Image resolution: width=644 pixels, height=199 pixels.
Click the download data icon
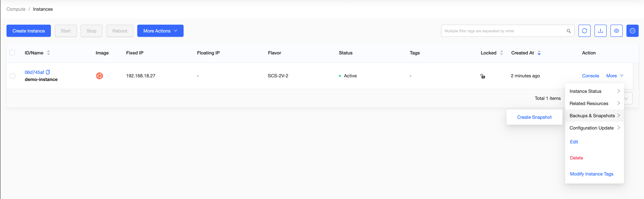point(600,31)
